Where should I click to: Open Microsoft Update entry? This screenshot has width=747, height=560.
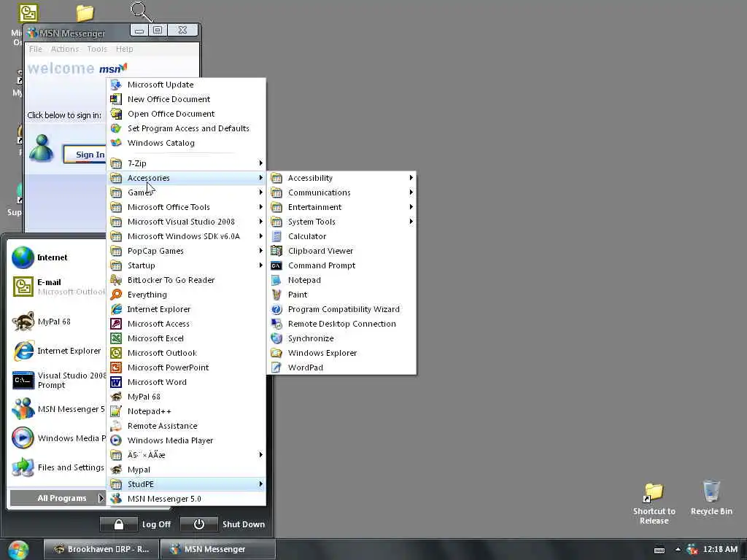click(x=186, y=85)
